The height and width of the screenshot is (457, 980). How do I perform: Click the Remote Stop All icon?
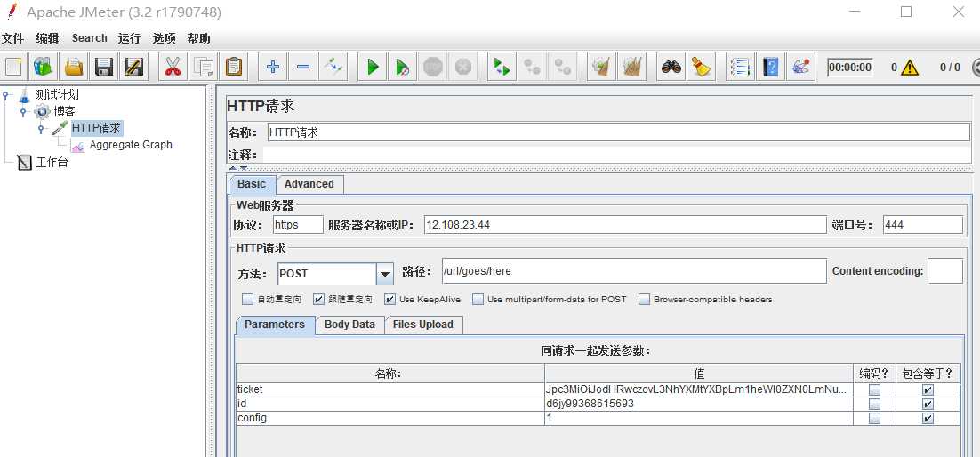pos(532,67)
